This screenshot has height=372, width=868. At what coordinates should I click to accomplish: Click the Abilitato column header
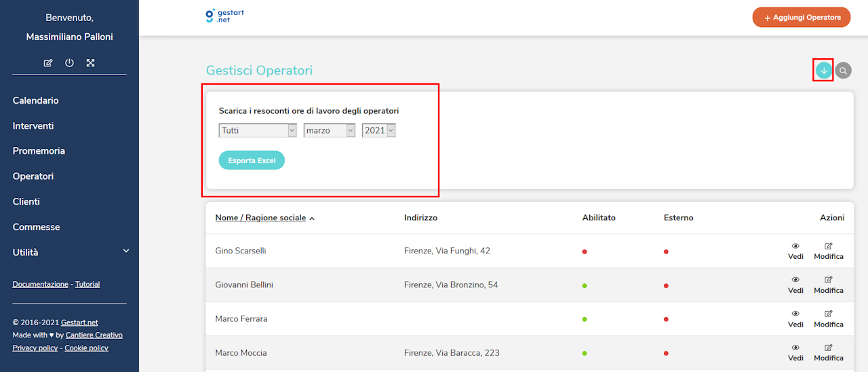coord(599,218)
